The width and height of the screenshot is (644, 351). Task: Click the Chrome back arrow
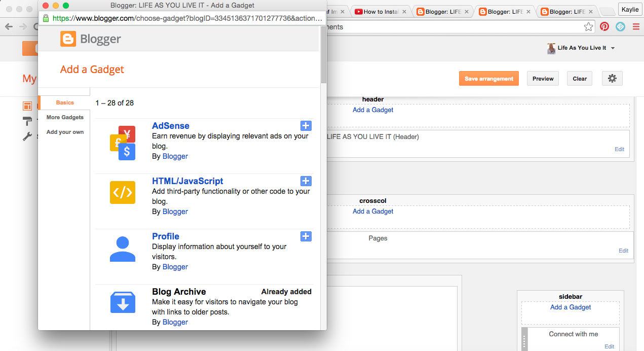point(8,27)
